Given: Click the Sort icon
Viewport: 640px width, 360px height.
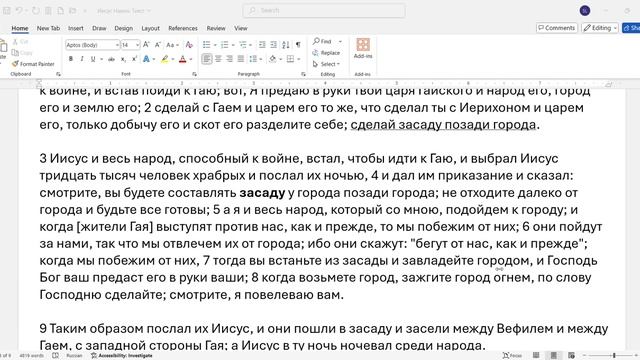Looking at the screenshot, I should (286, 44).
